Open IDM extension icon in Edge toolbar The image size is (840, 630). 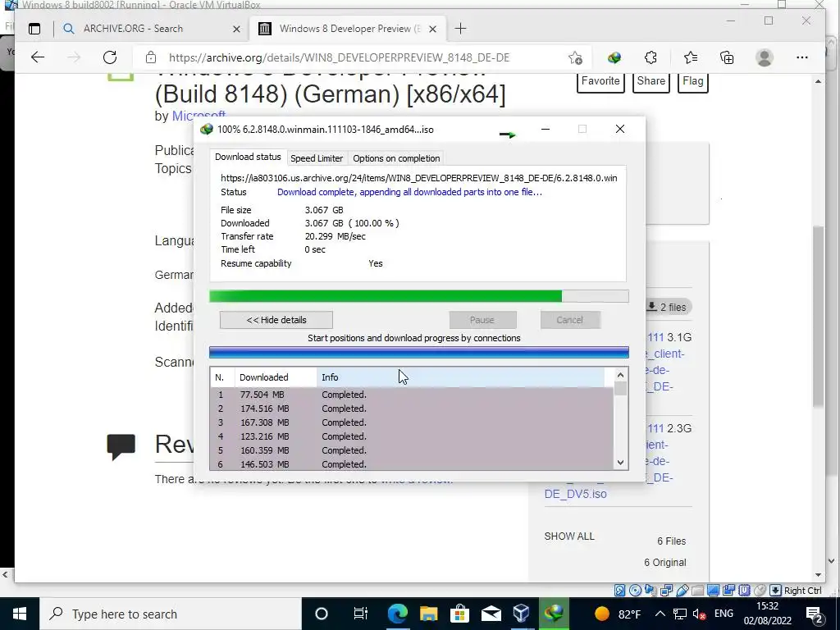[x=614, y=57]
